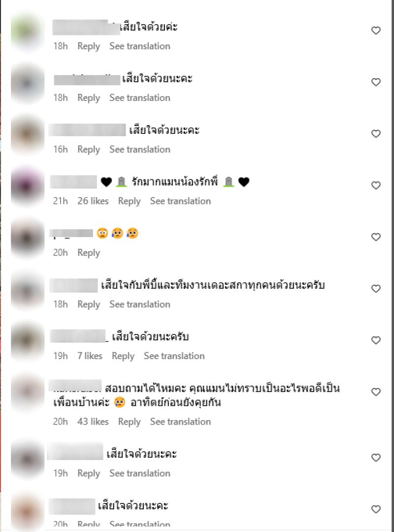Reply to the emoji-only 20h comment
Screen dimensions: 394x532
[x=89, y=252]
